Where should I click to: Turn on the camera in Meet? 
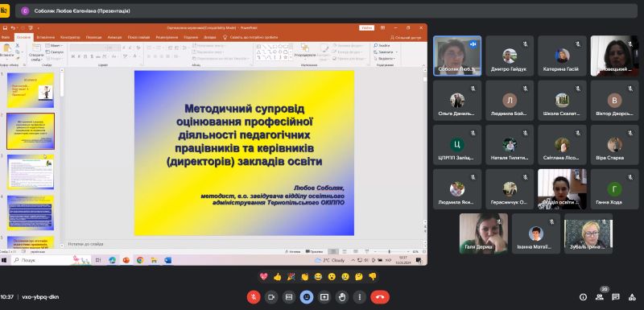[271, 297]
